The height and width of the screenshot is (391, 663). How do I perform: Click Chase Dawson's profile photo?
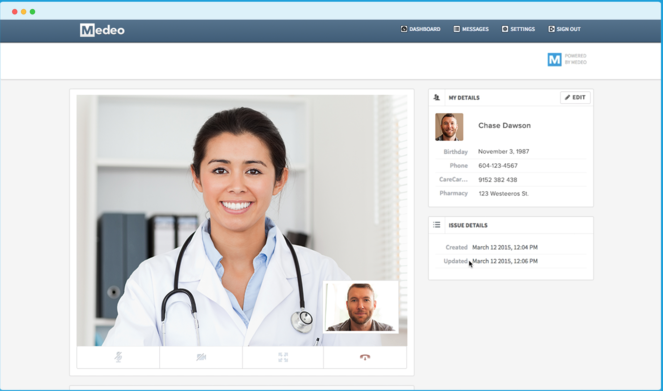pyautogui.click(x=449, y=127)
